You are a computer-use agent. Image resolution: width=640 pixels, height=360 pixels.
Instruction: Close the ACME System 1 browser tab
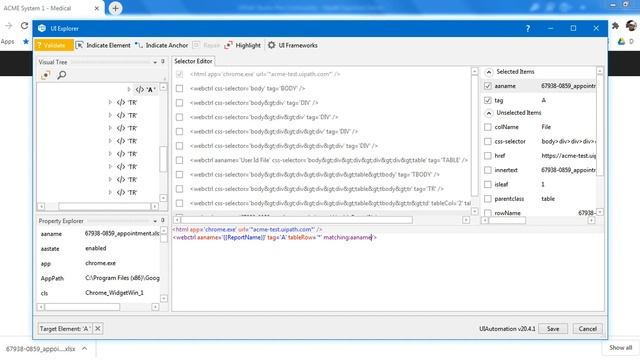click(97, 8)
